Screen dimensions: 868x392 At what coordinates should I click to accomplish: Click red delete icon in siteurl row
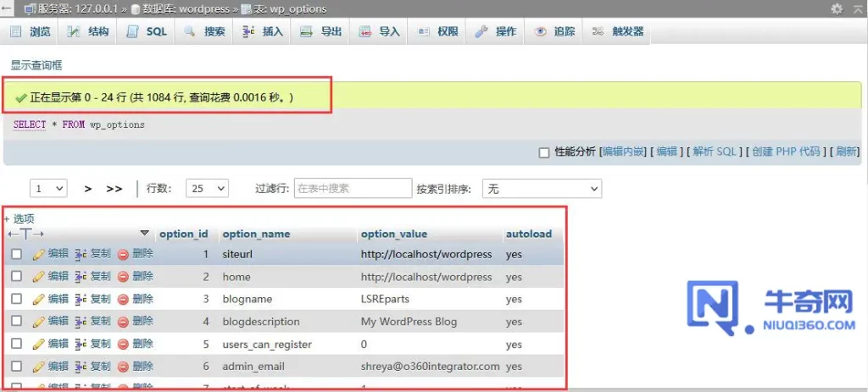pyautogui.click(x=123, y=254)
